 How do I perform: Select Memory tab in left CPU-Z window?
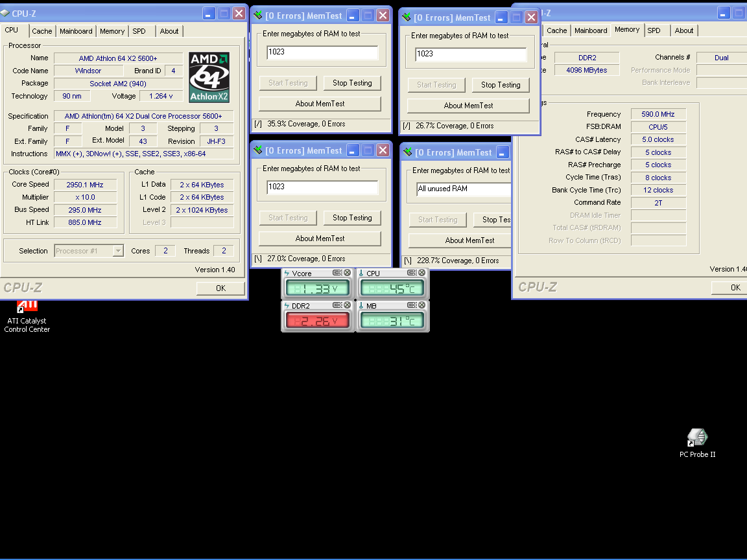coord(112,31)
